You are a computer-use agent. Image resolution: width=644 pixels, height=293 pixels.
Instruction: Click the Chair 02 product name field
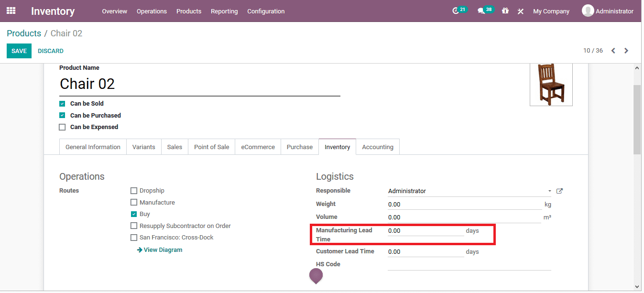point(199,84)
